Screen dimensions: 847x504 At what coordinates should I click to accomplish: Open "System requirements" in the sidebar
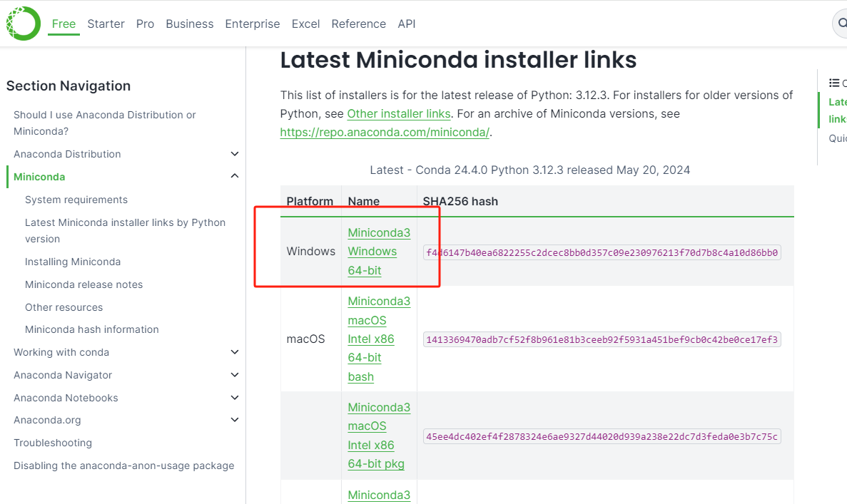pos(76,199)
